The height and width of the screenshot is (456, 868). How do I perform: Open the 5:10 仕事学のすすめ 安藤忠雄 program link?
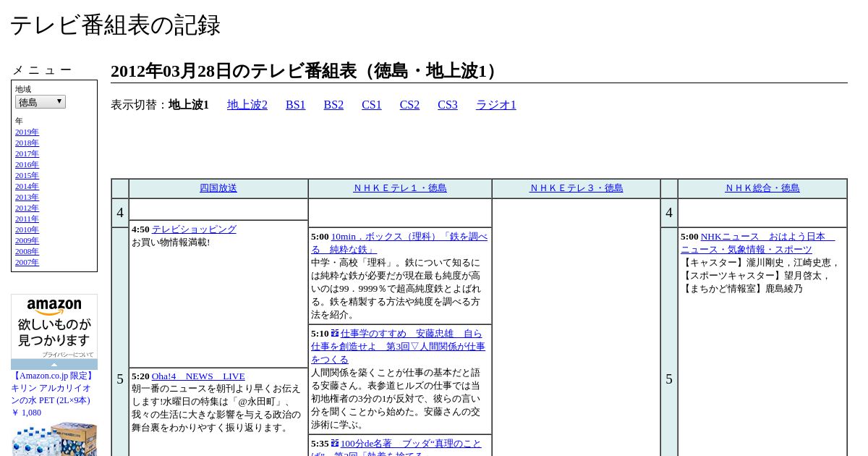point(399,347)
